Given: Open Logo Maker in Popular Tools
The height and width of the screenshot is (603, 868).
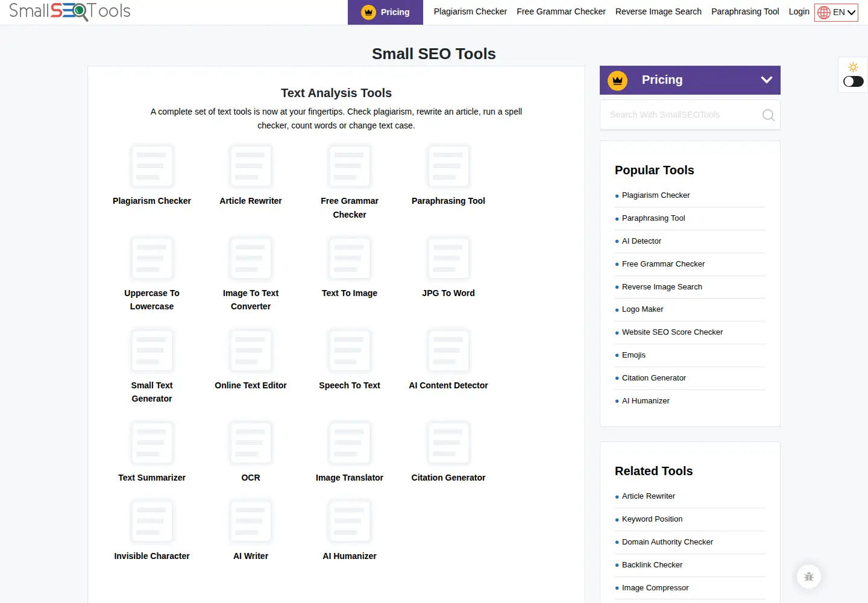Looking at the screenshot, I should [643, 309].
